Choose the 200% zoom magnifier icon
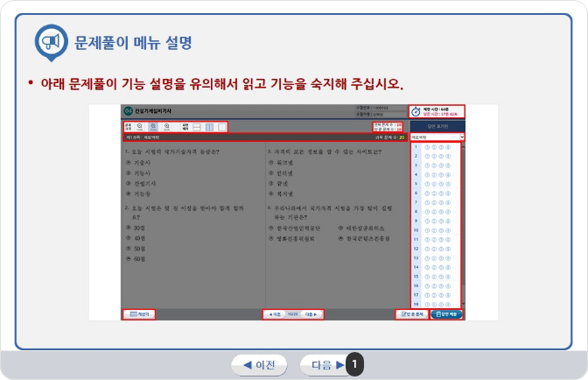 tap(168, 127)
